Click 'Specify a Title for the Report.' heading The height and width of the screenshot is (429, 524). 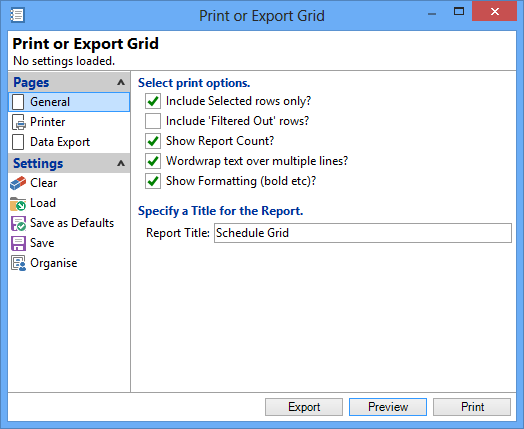pos(221,211)
